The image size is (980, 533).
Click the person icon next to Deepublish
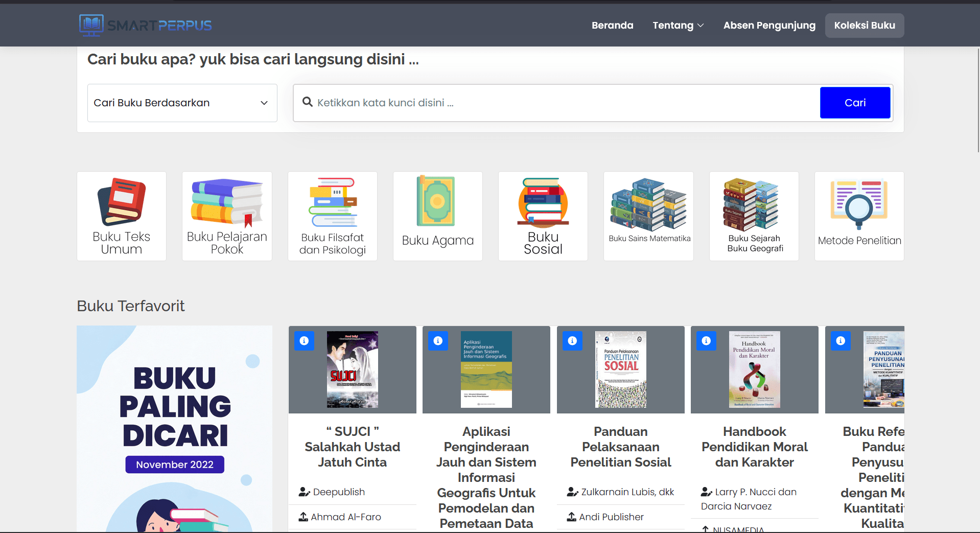tap(305, 492)
